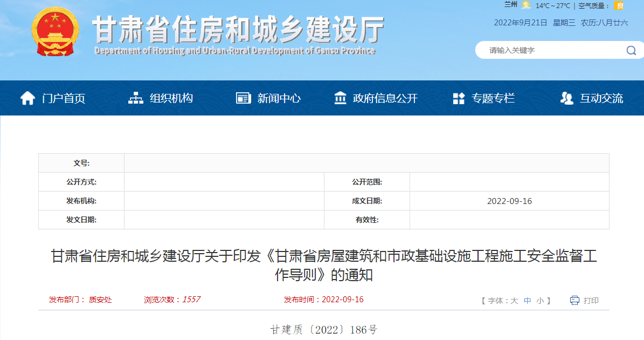
Task: Click the weather icon next to 兰州
Action: tap(526, 5)
